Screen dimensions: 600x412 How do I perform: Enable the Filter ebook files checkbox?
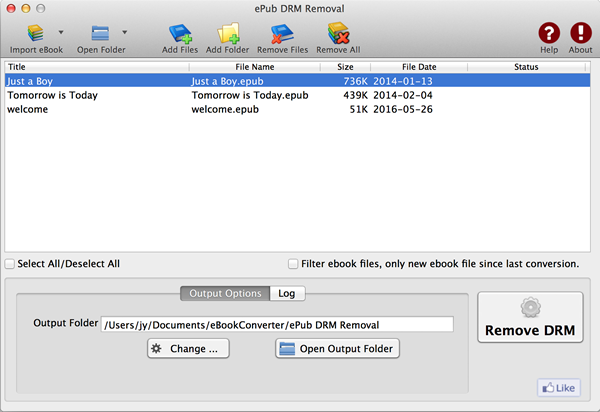click(293, 264)
